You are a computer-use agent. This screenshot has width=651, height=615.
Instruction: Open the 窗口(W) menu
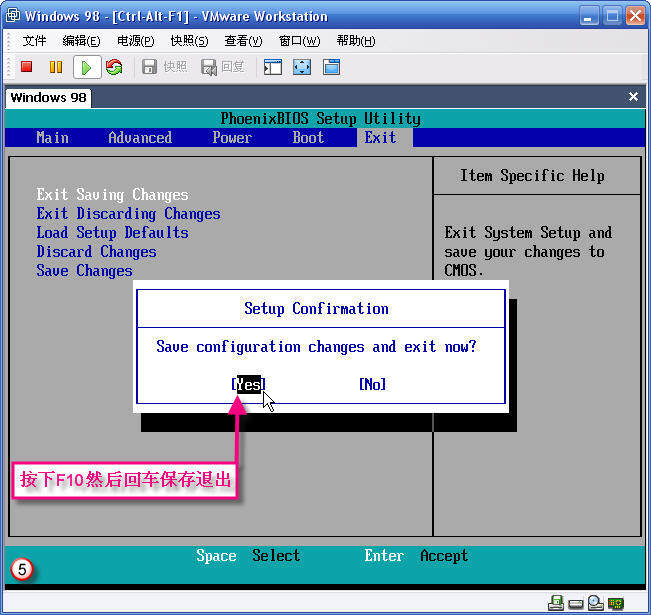299,41
